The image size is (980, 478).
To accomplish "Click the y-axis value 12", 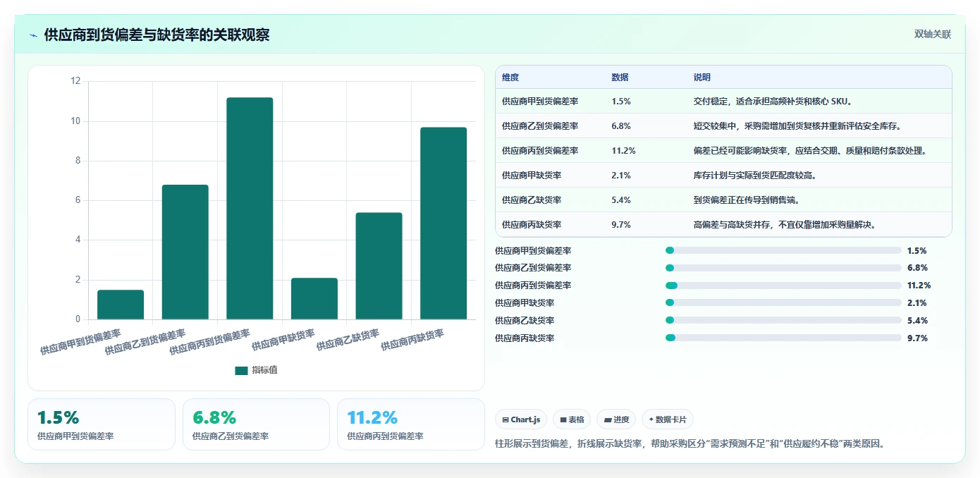I will pyautogui.click(x=76, y=81).
